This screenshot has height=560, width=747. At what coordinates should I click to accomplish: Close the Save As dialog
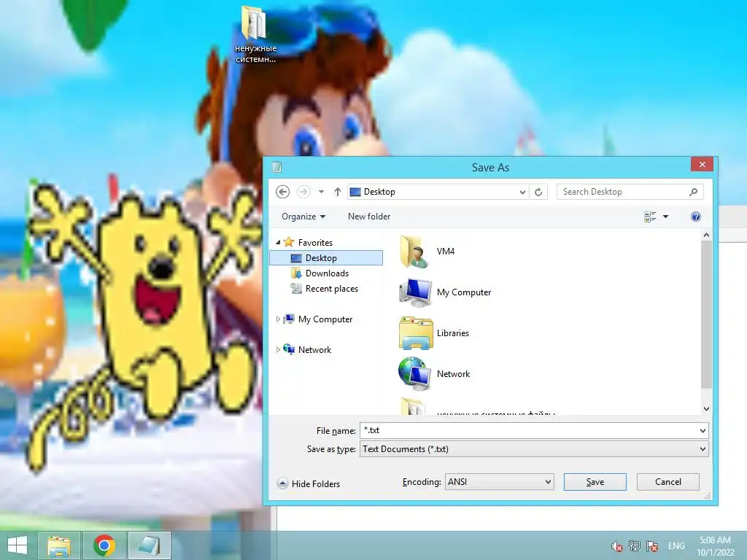tap(703, 164)
